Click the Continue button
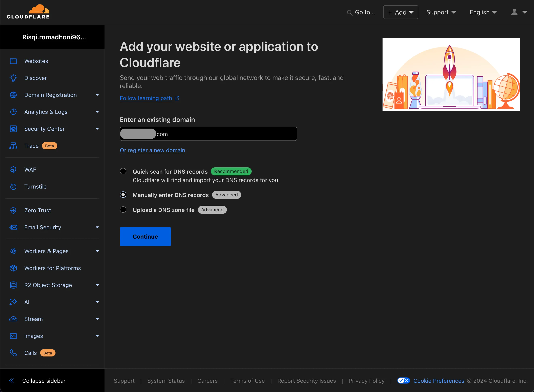The image size is (534, 392). click(145, 236)
